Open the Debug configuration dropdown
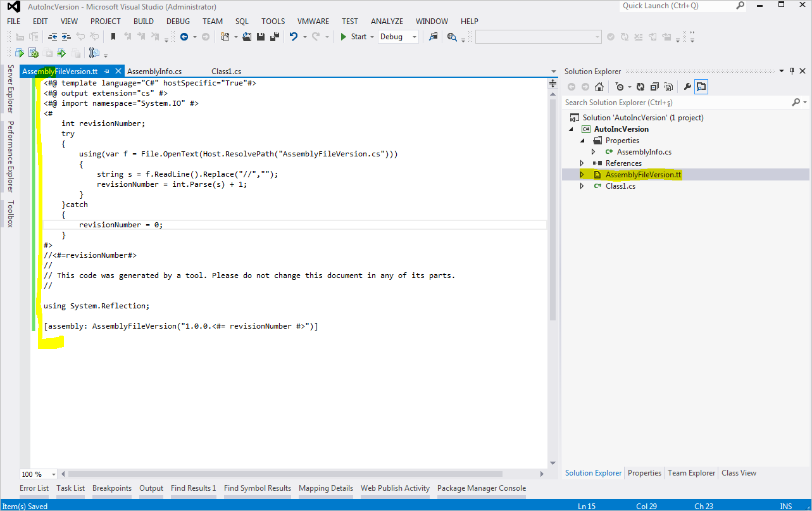 coord(398,37)
